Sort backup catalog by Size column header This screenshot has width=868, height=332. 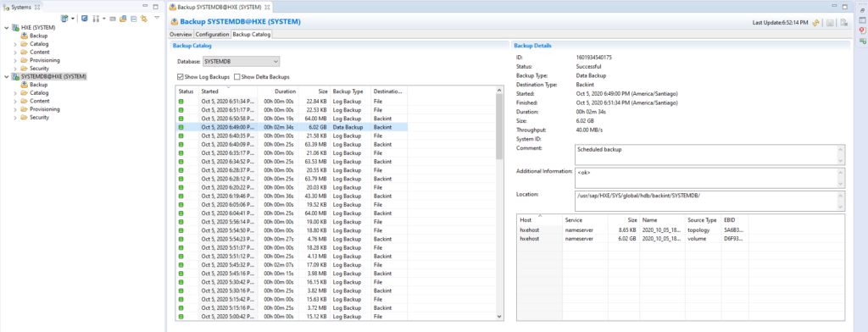coord(314,91)
